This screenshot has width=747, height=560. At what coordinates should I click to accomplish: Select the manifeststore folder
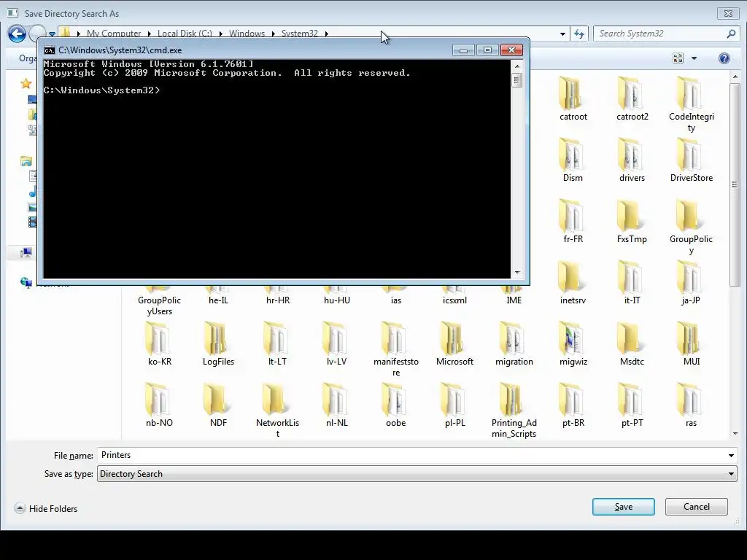(395, 350)
